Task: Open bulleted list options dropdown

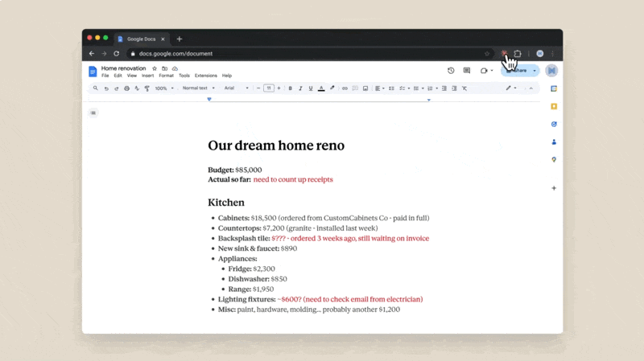Action: [419, 88]
